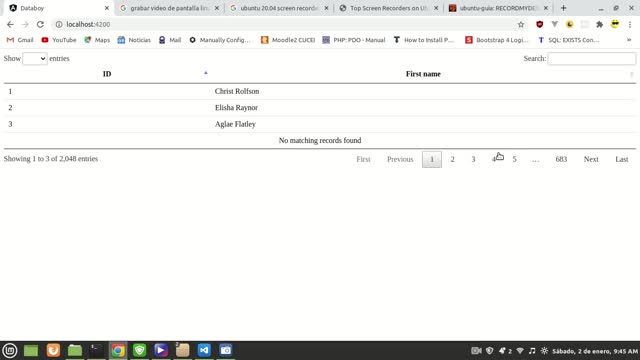Switch to ubuntu 20.04 screen recorder tab
This screenshot has height=360, width=640.
coord(279,8)
